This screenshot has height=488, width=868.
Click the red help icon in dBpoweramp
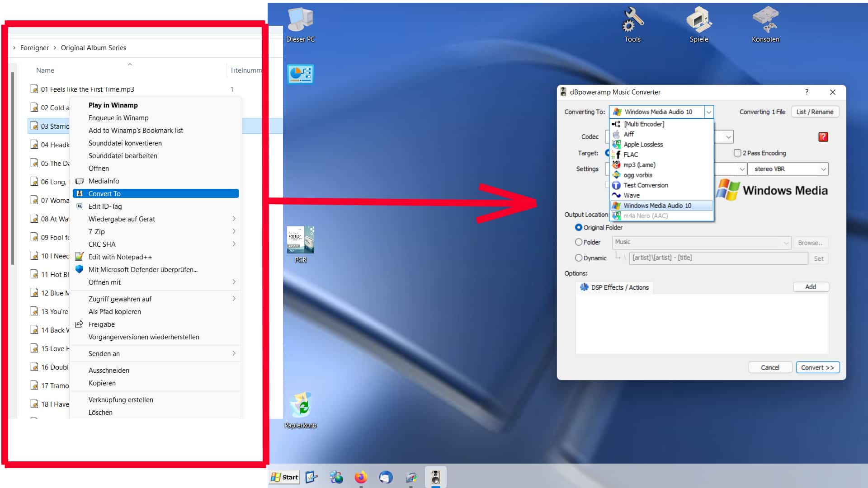(823, 137)
